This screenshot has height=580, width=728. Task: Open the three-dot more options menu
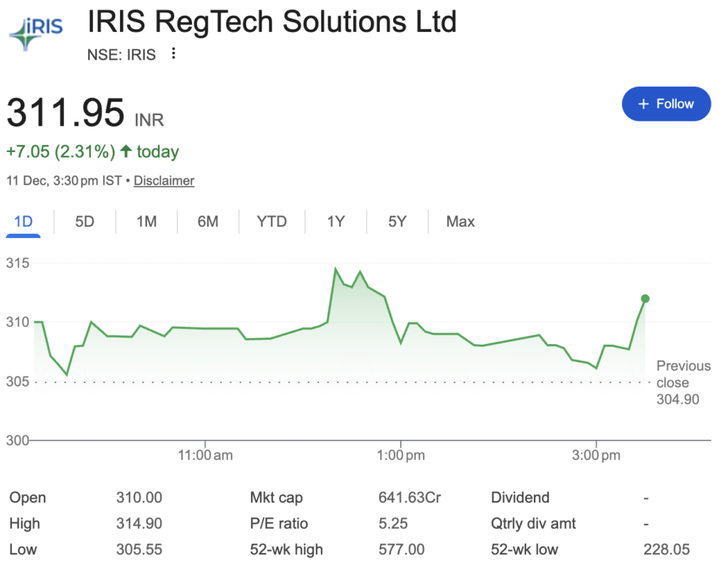tap(173, 54)
